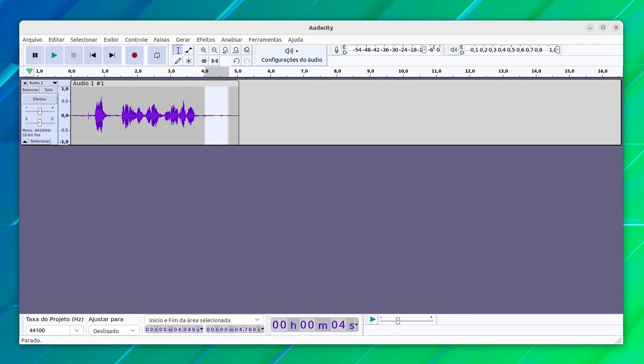
Task: Open Início e Fim da área selecionada dropdown
Action: (204, 320)
